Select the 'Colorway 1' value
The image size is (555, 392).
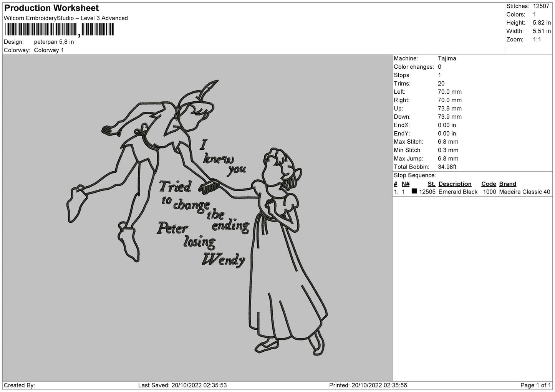(49, 50)
